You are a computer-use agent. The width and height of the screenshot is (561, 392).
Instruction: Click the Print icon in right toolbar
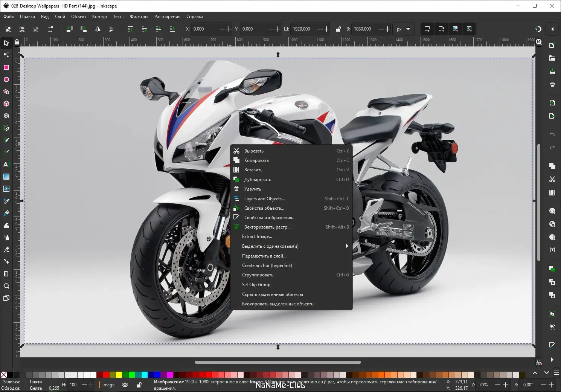pos(552,84)
